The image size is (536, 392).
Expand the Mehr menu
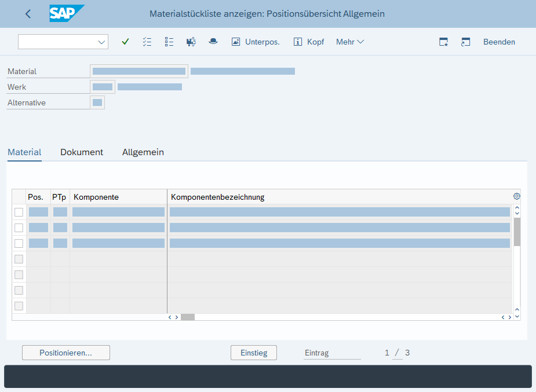click(x=349, y=42)
